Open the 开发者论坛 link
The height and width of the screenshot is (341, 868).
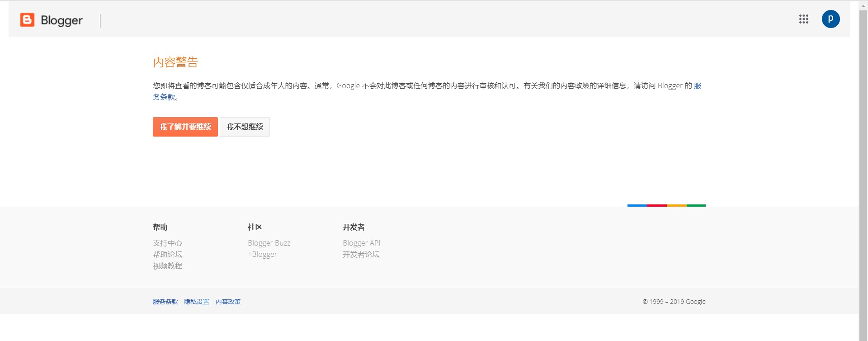tap(361, 254)
